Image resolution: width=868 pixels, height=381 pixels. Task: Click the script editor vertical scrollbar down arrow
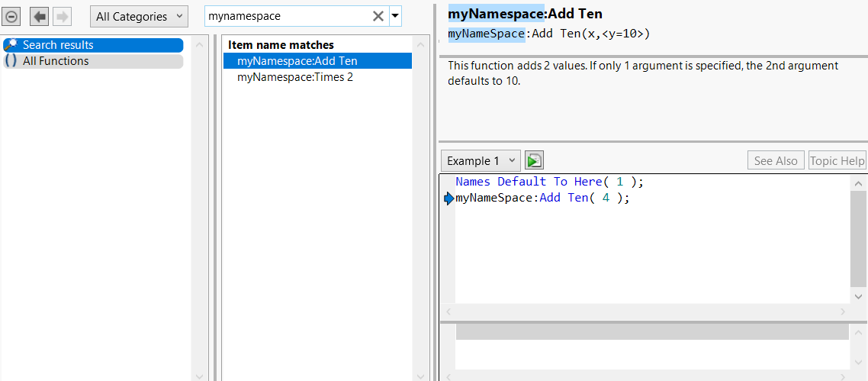pos(859,296)
